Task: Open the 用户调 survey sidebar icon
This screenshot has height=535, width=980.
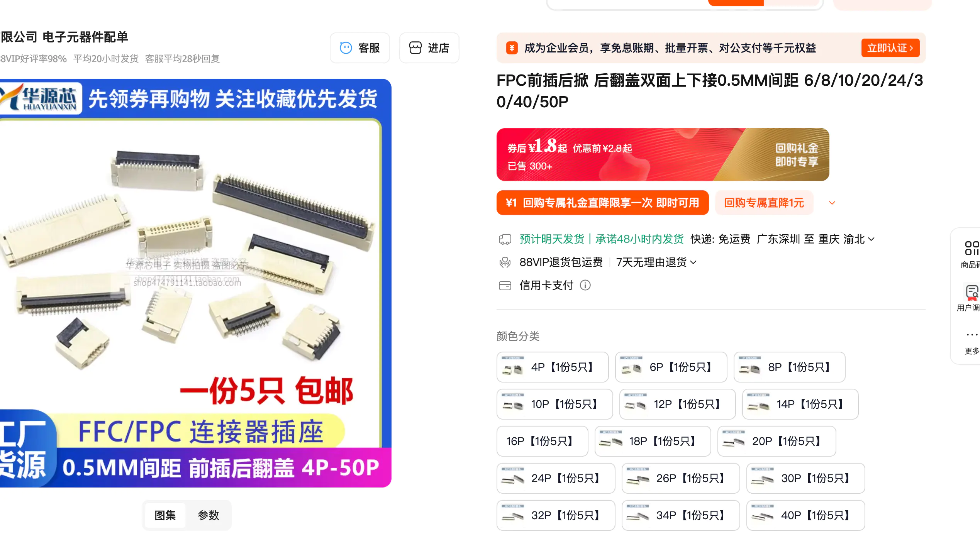Action: pyautogui.click(x=972, y=292)
